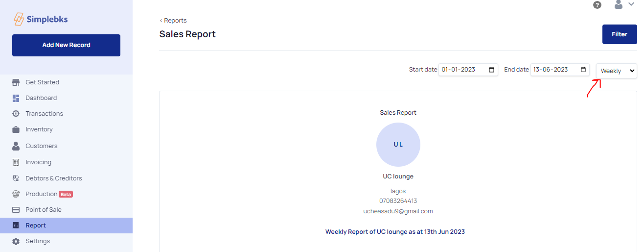The image size is (644, 252).
Task: Open the Weekly period dropdown
Action: (617, 71)
